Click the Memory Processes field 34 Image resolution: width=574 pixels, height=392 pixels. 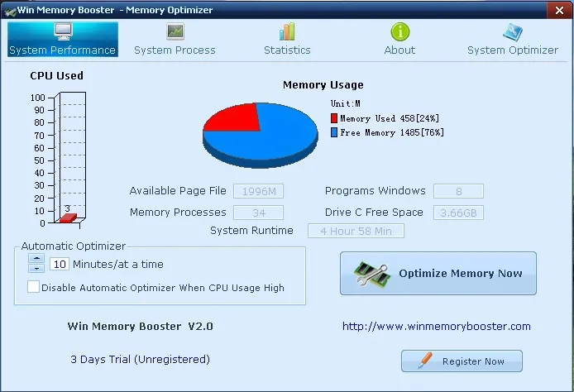point(258,213)
